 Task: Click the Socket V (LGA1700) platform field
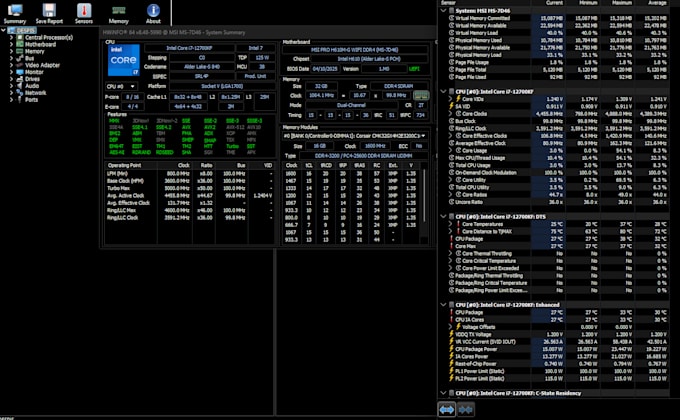click(x=222, y=86)
